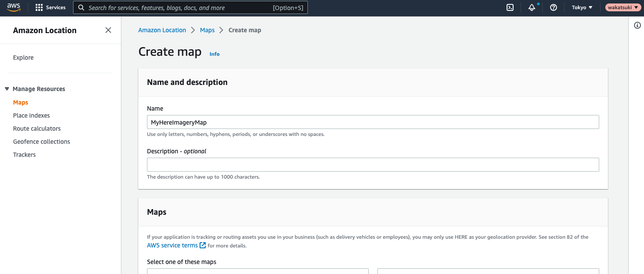Select Place indexes in the sidebar
The image size is (644, 274).
click(31, 115)
